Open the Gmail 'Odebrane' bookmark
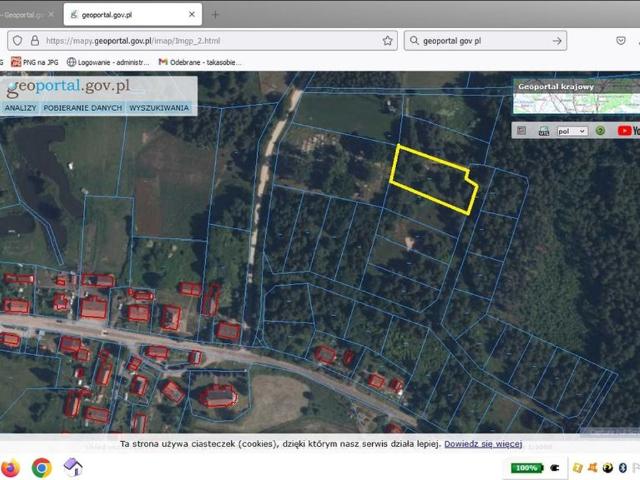Image resolution: width=640 pixels, height=480 pixels. tap(200, 62)
